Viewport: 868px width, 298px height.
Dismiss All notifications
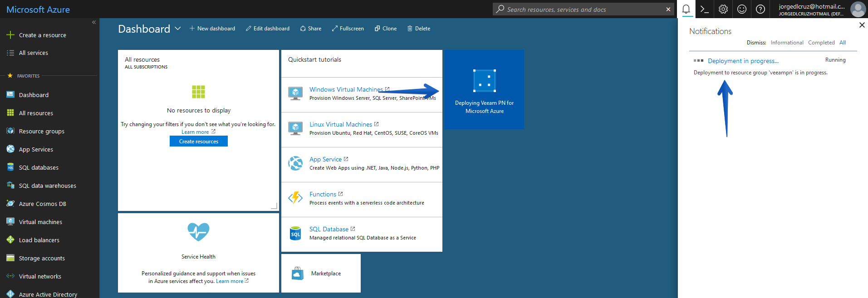tap(843, 43)
